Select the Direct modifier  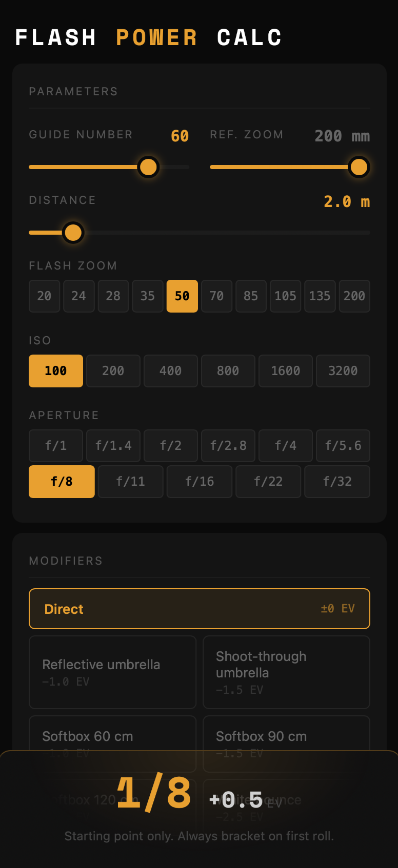tap(200, 609)
